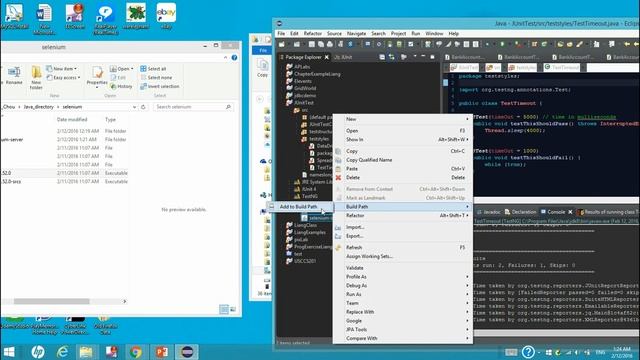
Task: Click the Rename icon in selenium Explorer ribbon
Action: click(x=14, y=76)
